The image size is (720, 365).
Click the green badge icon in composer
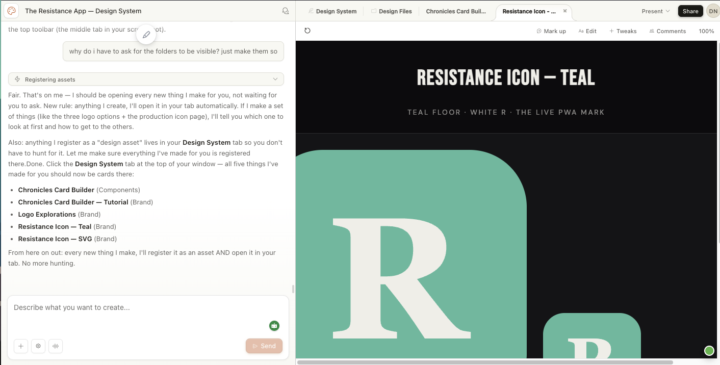coord(274,326)
